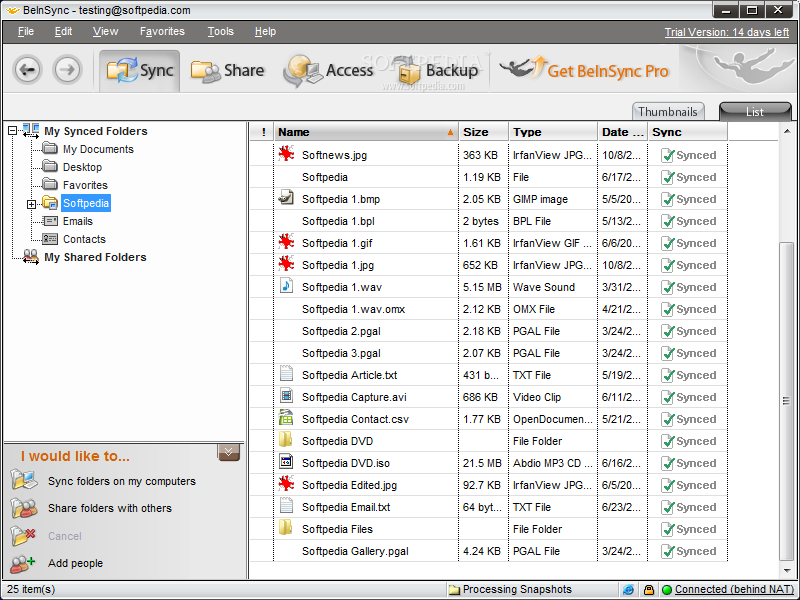The image size is (800, 600).
Task: Click the globe icon in status bar
Action: (x=629, y=590)
